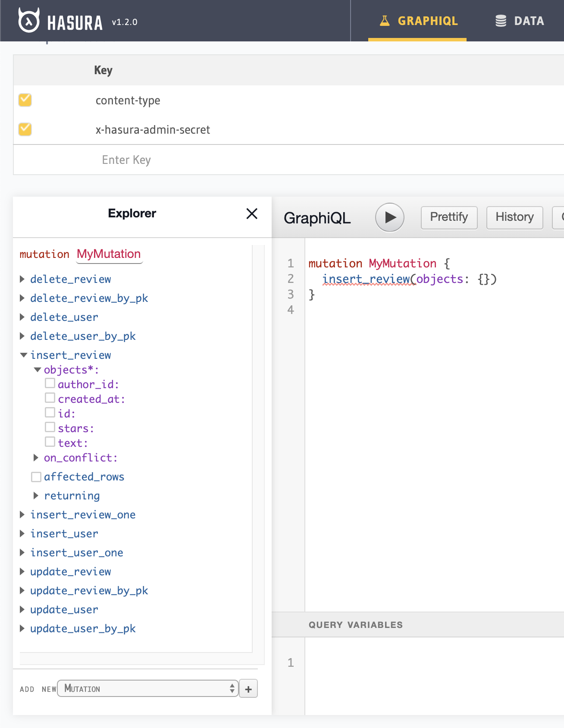Click the query variables editor area
This screenshot has height=728, width=564.
434,676
